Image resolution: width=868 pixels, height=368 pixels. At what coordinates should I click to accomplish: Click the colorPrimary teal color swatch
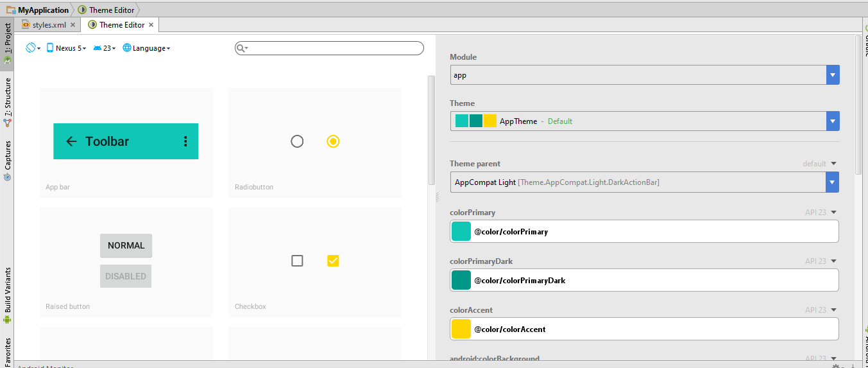(461, 231)
